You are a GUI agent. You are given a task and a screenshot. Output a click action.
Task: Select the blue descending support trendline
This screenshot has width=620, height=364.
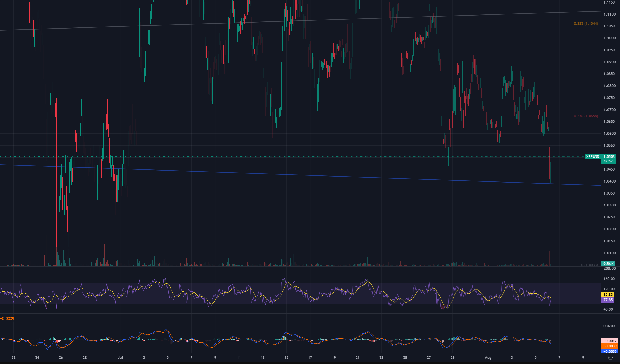pos(300,175)
